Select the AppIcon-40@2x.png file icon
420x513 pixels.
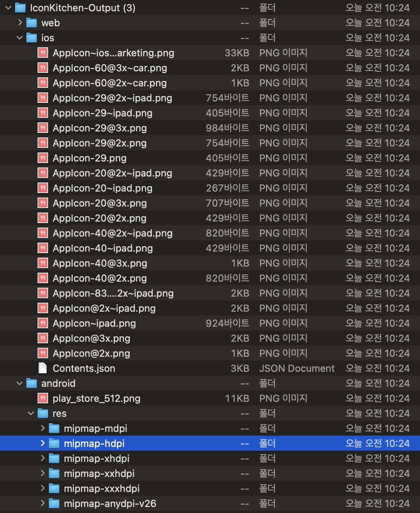click(x=43, y=278)
